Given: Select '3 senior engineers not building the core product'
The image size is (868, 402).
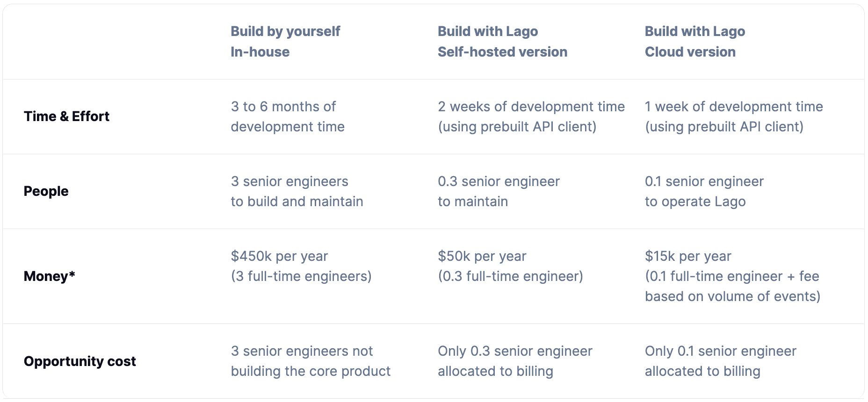Looking at the screenshot, I should 310,361.
